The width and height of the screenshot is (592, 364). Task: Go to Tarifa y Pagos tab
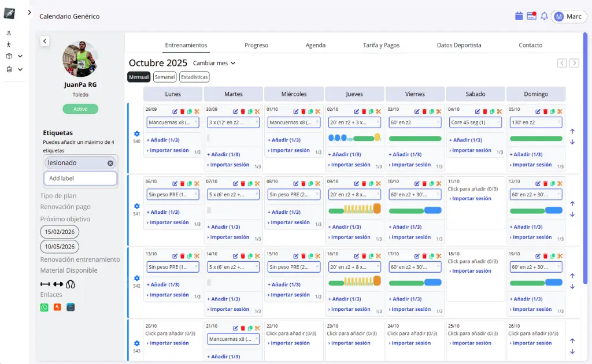coord(381,45)
